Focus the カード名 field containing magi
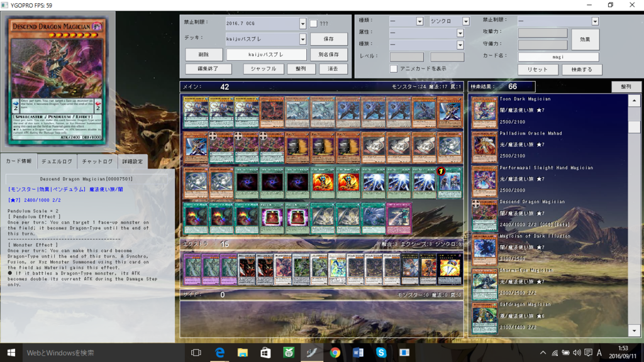This screenshot has width=644, height=362. tap(558, 57)
